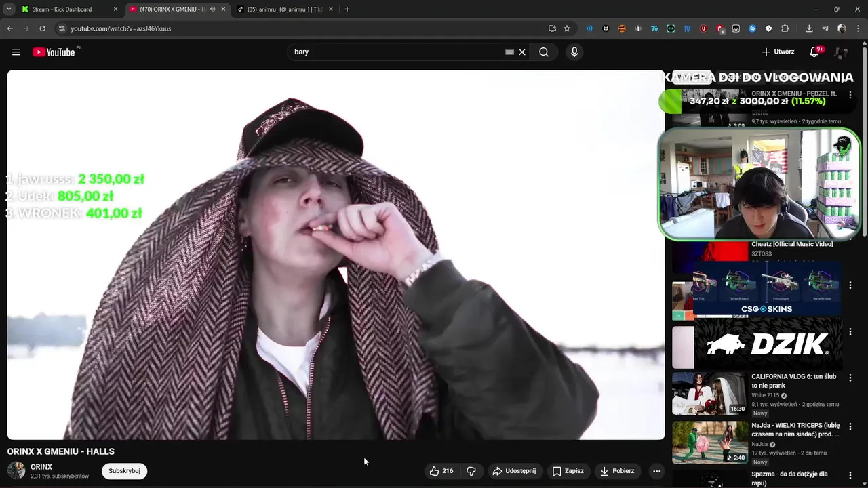Viewport: 868px width, 488px height.
Task: Close the Kick Dashboard tab
Action: [115, 9]
